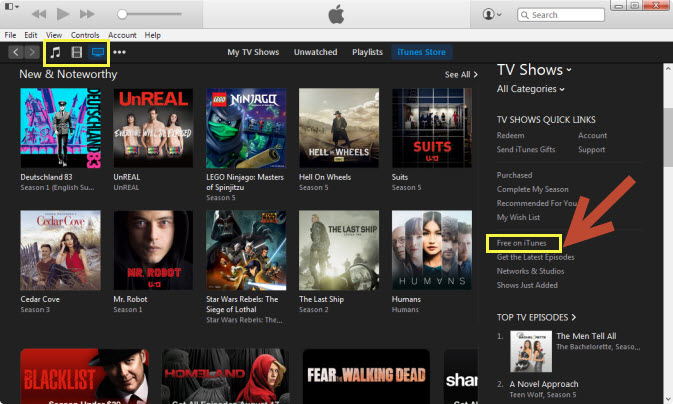
Task: Switch to My TV Shows tab
Action: point(253,52)
